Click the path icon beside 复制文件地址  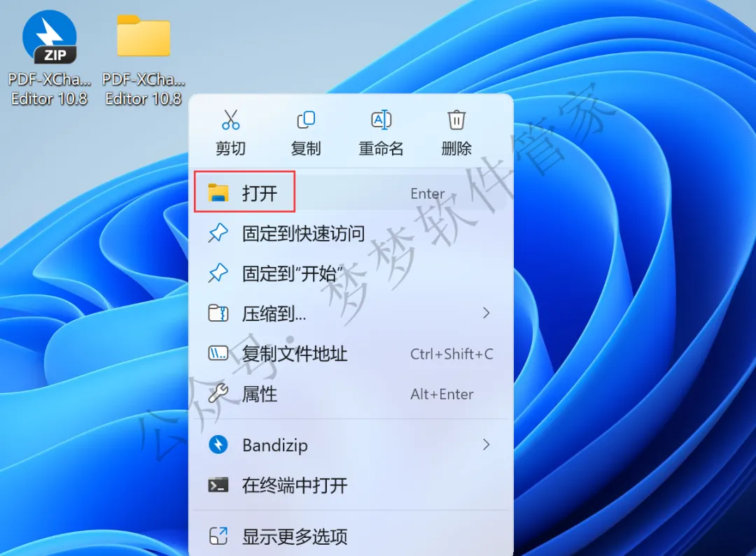(218, 354)
